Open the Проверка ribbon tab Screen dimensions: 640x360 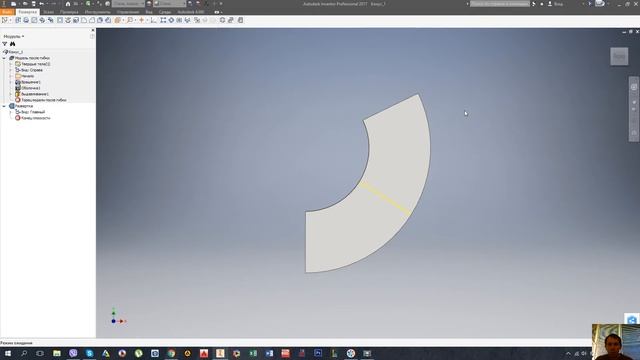[69, 12]
